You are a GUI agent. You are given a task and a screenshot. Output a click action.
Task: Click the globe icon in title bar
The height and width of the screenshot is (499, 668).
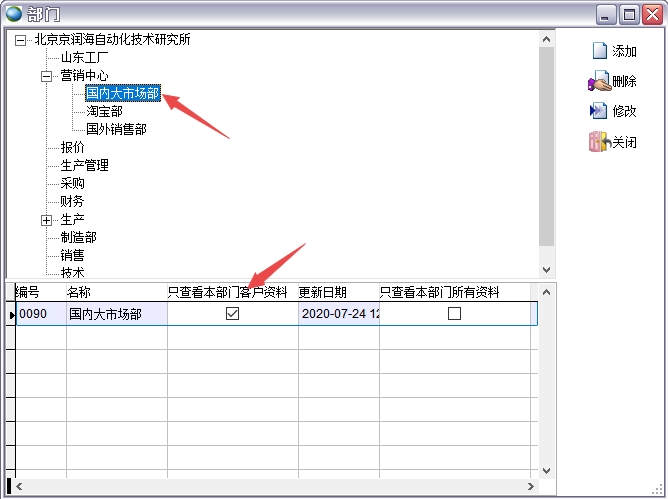pyautogui.click(x=15, y=14)
